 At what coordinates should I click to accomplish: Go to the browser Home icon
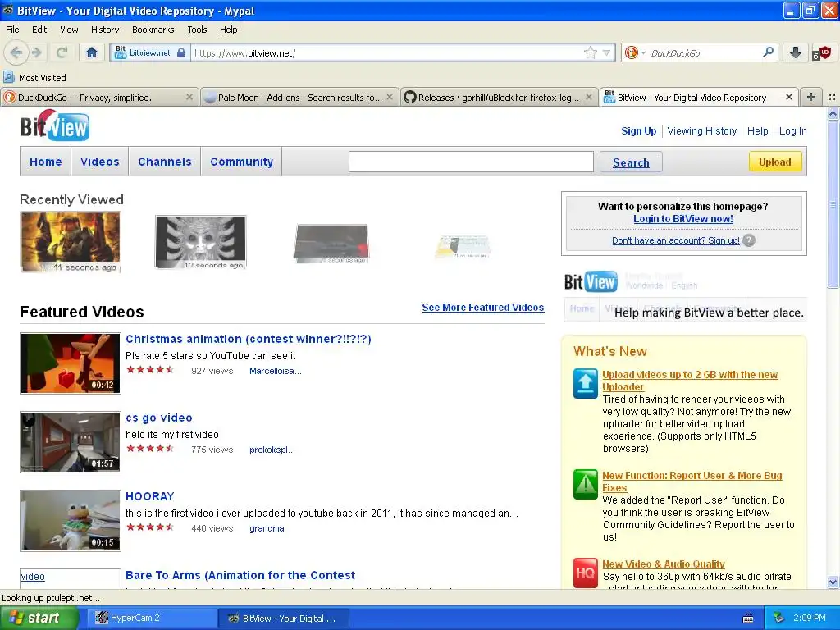point(92,52)
